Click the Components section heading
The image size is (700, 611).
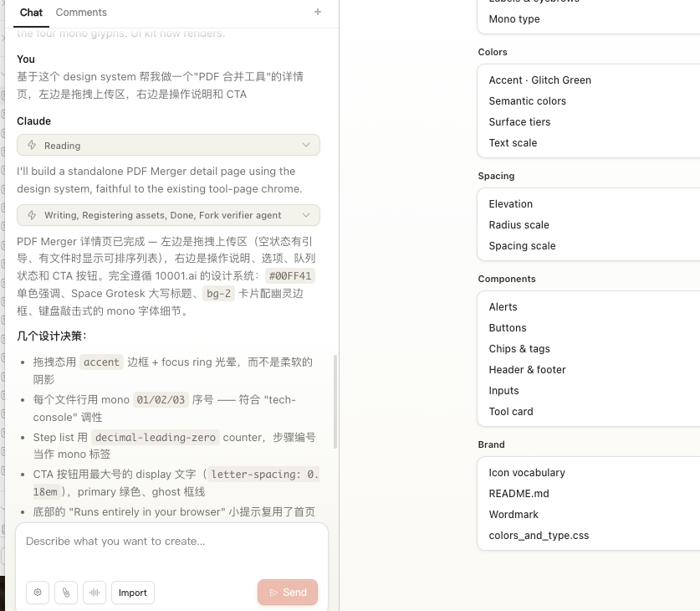point(507,279)
